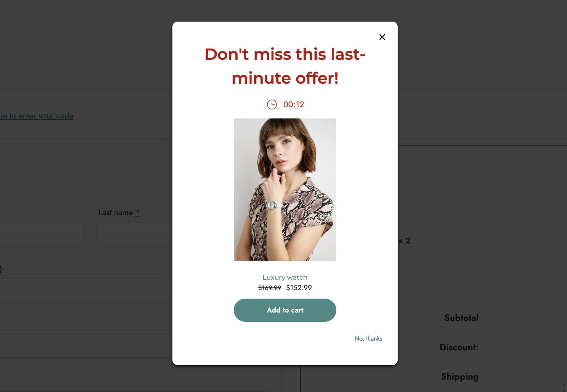This screenshot has width=567, height=392.
Task: Click the required asterisk next to Last name
Action: [138, 213]
